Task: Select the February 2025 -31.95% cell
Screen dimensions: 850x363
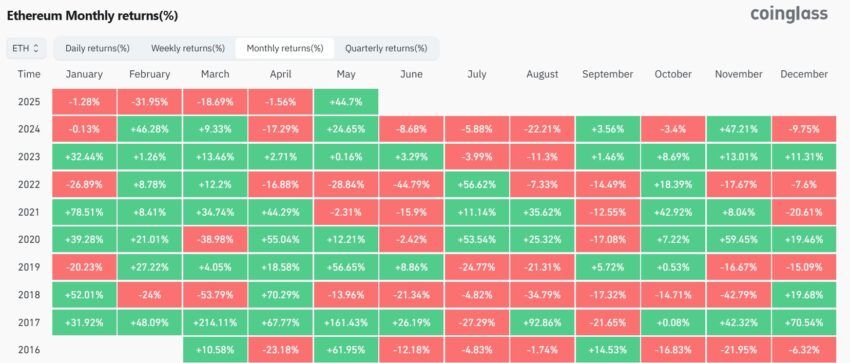Action: point(150,101)
